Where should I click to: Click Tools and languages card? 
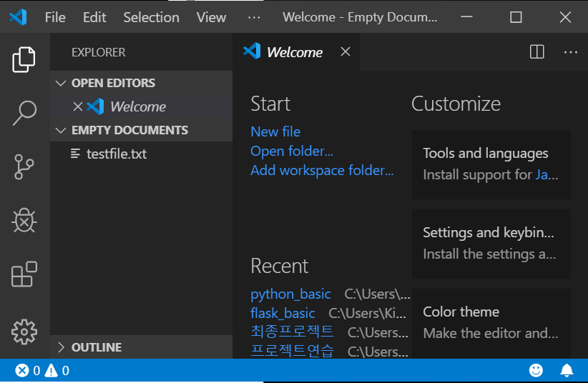tap(491, 164)
